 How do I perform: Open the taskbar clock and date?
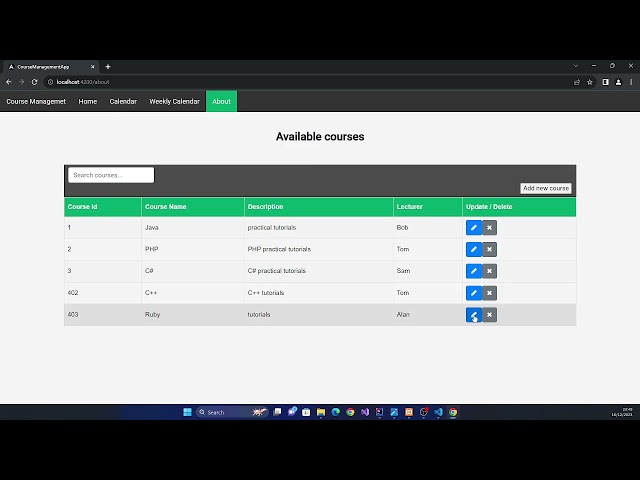[622, 412]
